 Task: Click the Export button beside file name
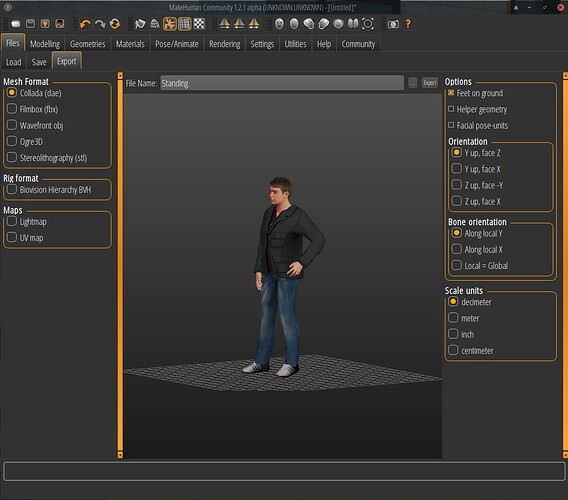(430, 83)
